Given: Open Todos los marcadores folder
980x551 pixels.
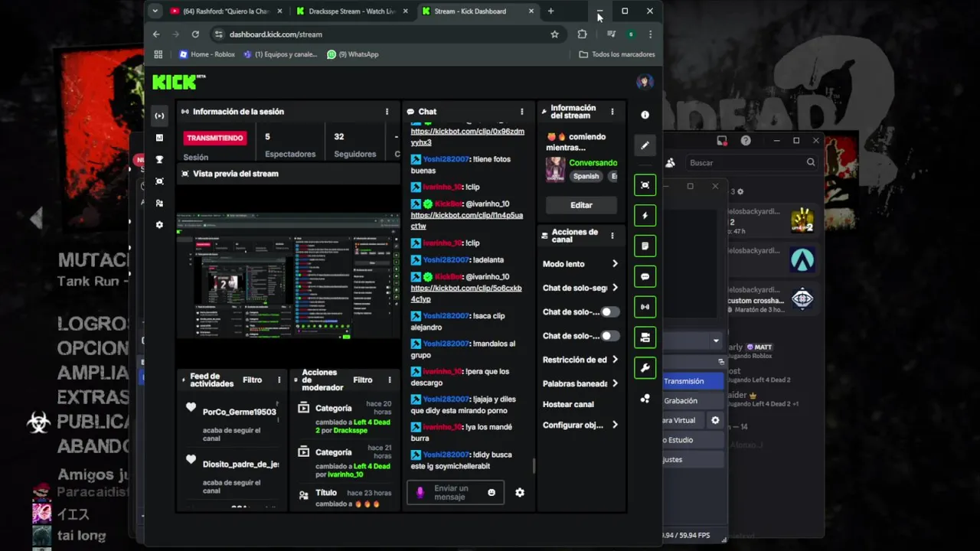Looking at the screenshot, I should coord(617,54).
